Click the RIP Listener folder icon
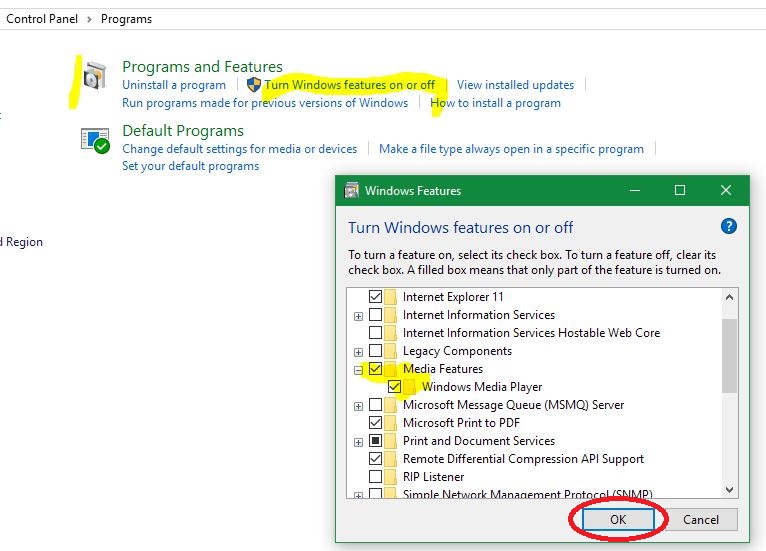The height and width of the screenshot is (551, 766). (390, 477)
